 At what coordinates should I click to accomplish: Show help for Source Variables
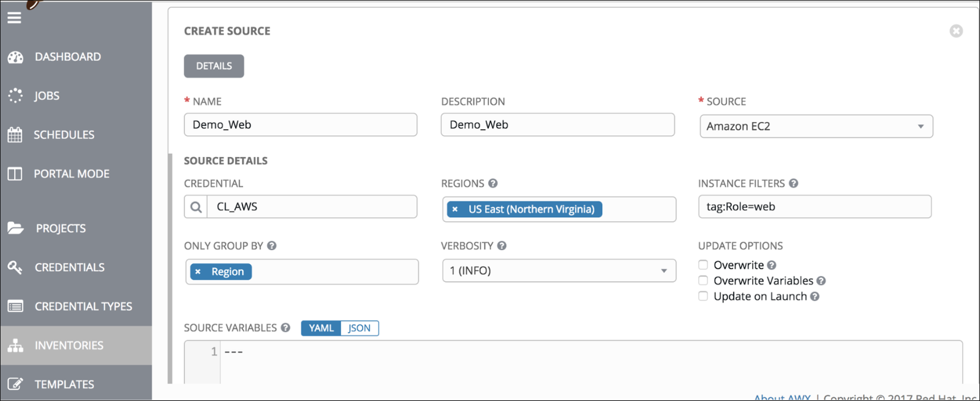(285, 328)
